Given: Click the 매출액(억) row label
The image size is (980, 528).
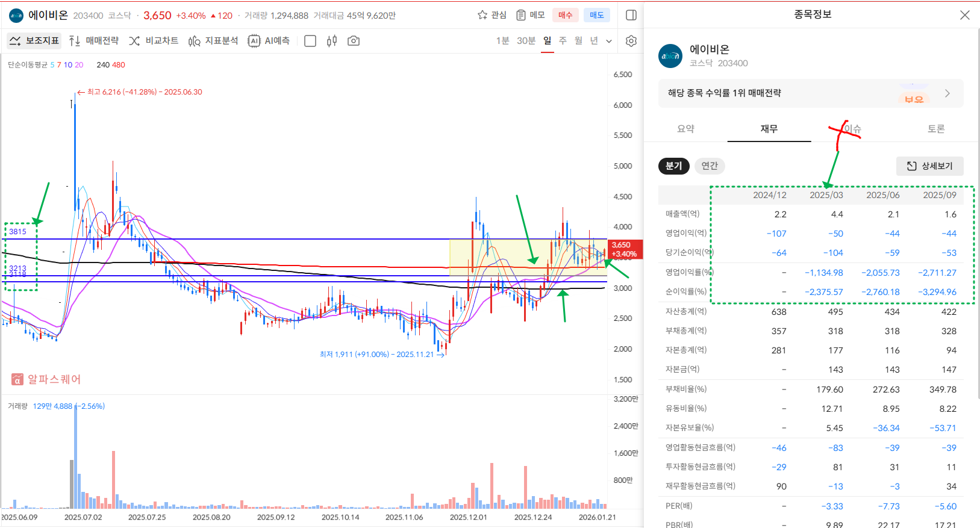Looking at the screenshot, I should click(682, 214).
